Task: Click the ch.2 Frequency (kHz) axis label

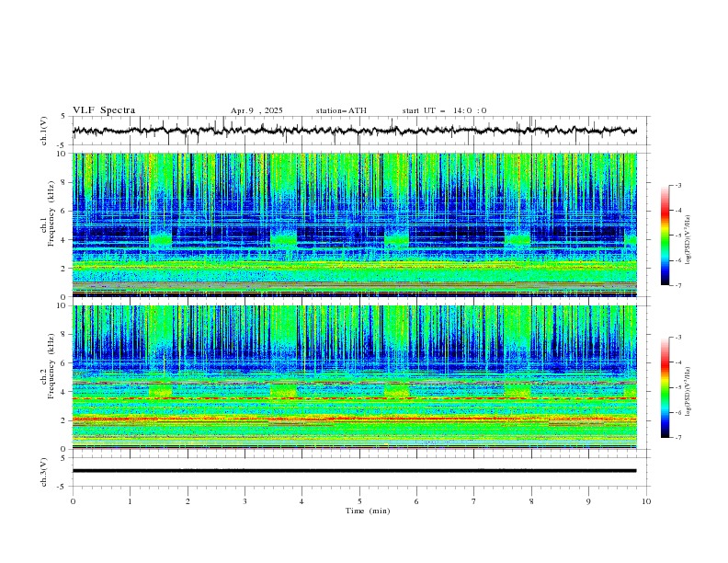Action: coord(49,365)
